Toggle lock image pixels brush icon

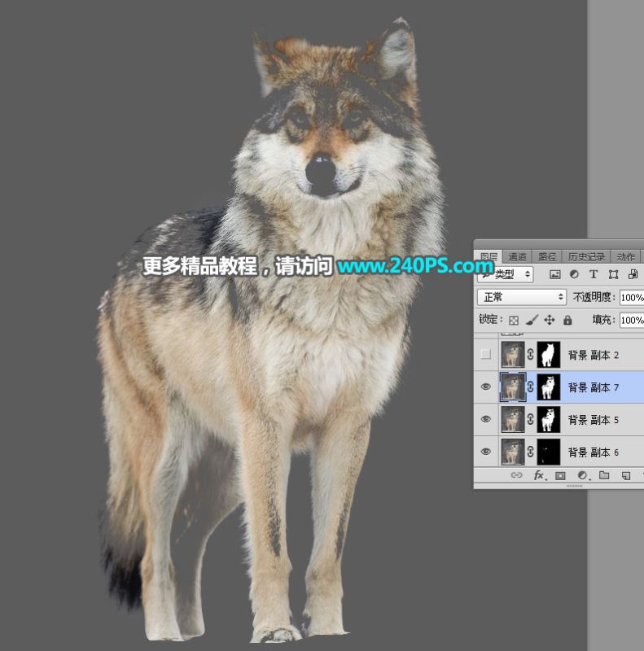[x=532, y=320]
